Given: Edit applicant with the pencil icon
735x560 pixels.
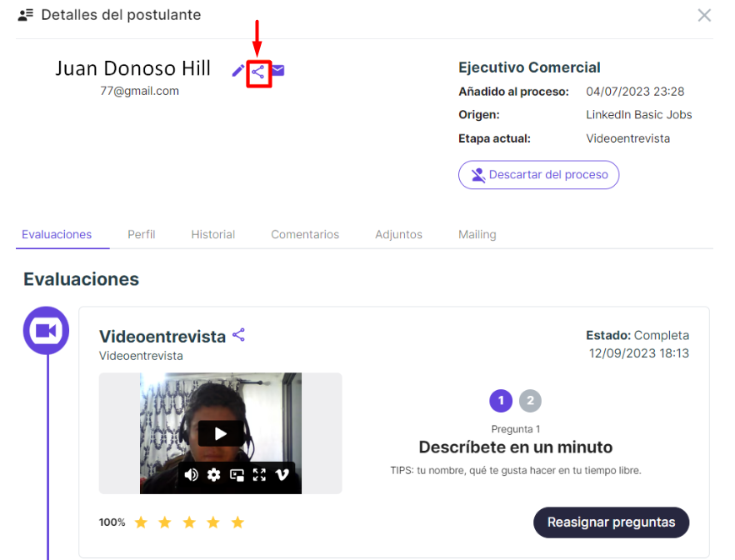Looking at the screenshot, I should pyautogui.click(x=238, y=71).
